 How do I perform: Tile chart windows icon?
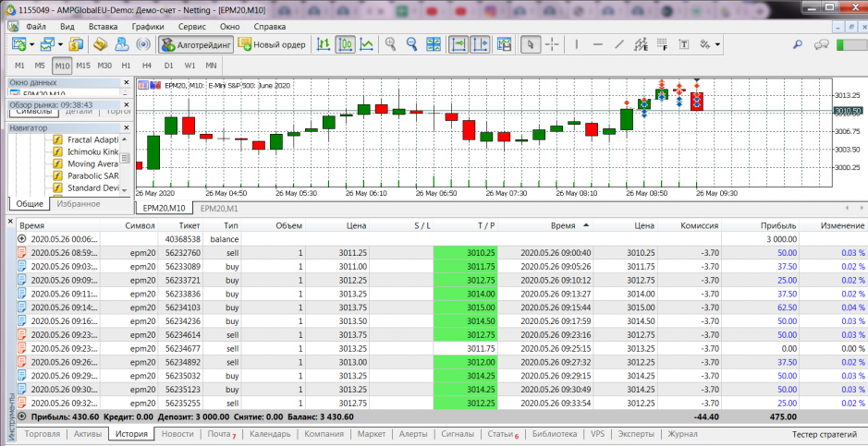[433, 44]
